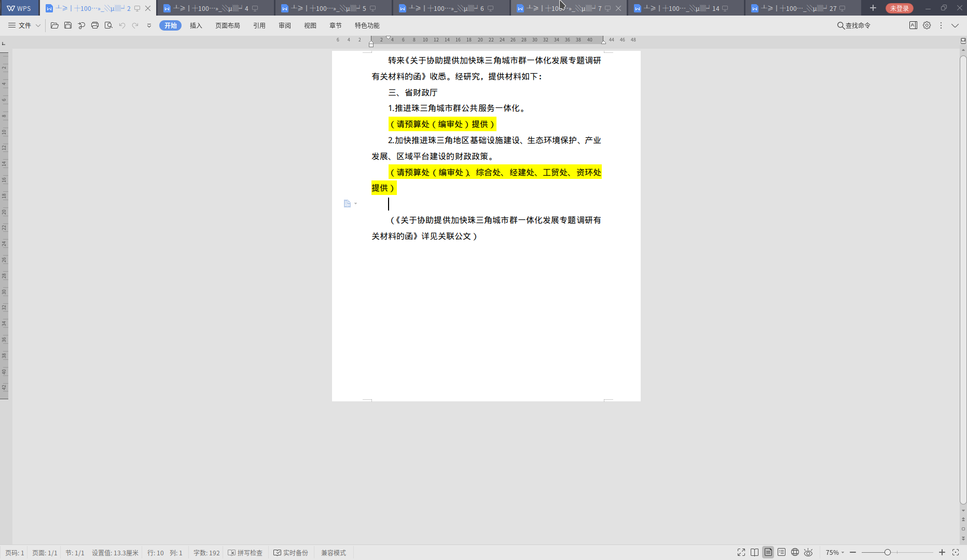967x560 pixels.
Task: Click 兼容模式 in the status bar
Action: coord(334,553)
